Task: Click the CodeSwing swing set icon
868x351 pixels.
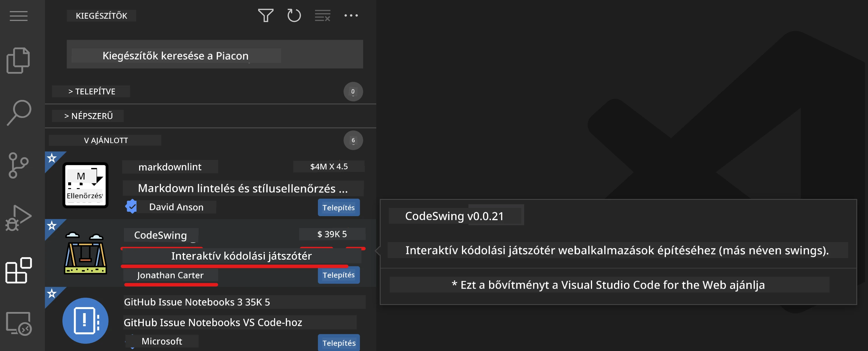Action: coord(85,253)
